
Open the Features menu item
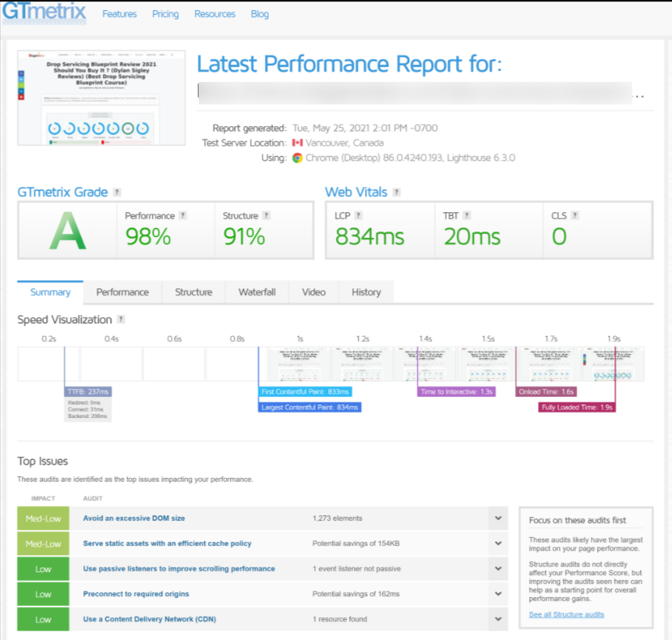119,14
